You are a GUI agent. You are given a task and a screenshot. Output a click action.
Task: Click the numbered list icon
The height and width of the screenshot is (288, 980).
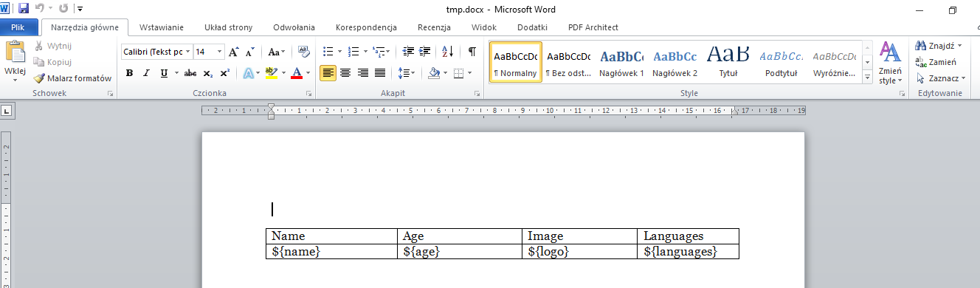click(353, 52)
